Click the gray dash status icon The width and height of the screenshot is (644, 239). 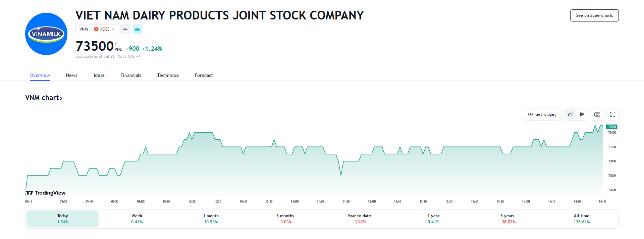click(x=125, y=29)
